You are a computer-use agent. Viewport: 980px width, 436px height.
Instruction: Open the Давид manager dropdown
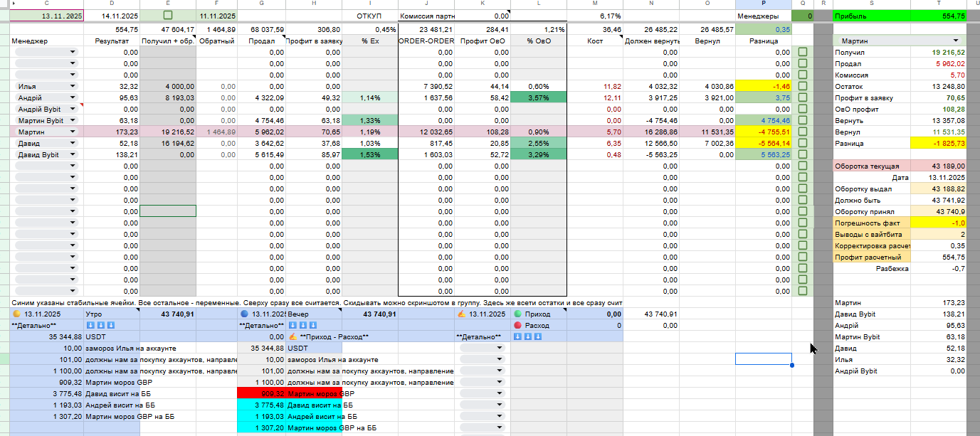pos(73,144)
